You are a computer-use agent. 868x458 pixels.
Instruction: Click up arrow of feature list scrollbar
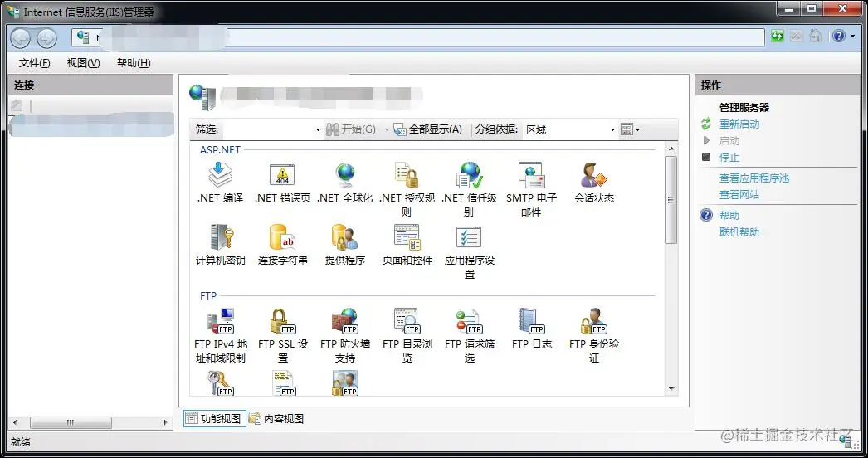tap(671, 149)
